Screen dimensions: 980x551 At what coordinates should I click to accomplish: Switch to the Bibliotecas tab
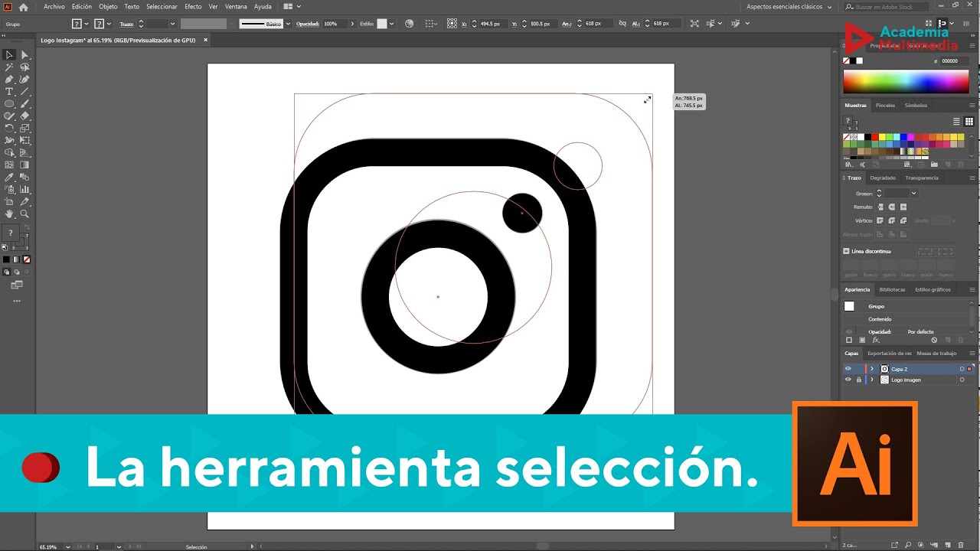pyautogui.click(x=892, y=289)
